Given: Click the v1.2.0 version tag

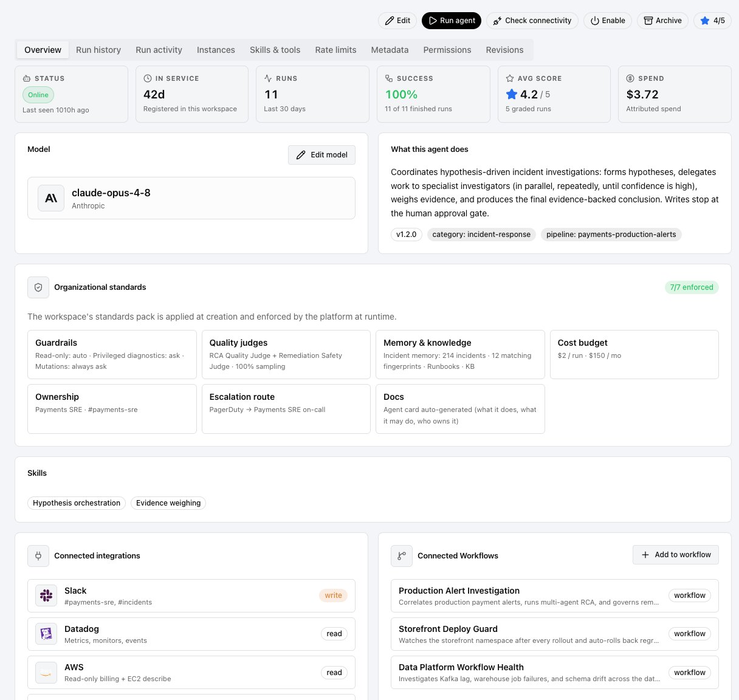Looking at the screenshot, I should (x=407, y=235).
